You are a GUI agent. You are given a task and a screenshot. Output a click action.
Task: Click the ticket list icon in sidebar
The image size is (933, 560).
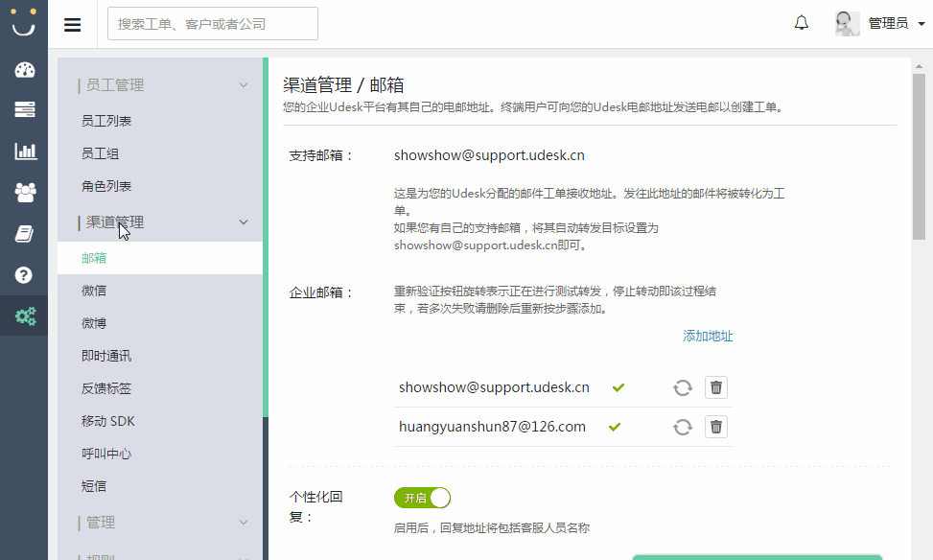coord(25,110)
